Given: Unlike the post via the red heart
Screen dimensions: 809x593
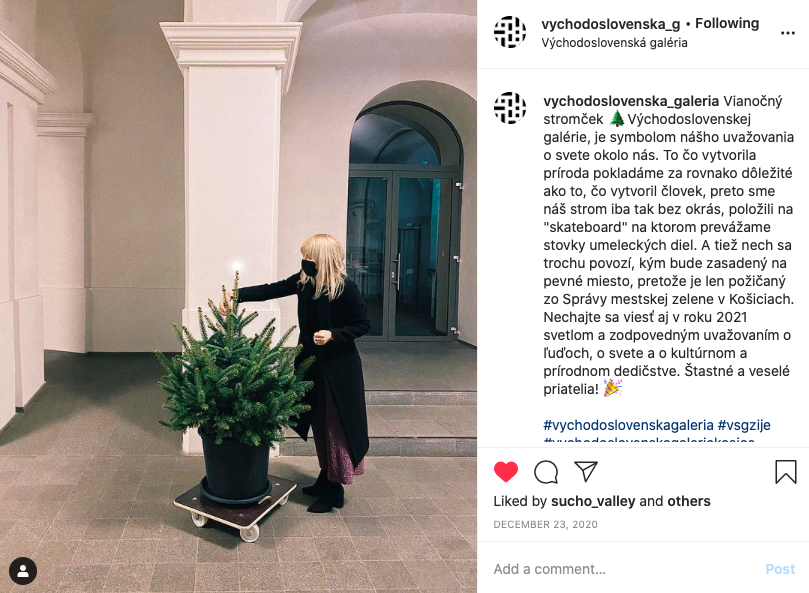Looking at the screenshot, I should tap(506, 472).
